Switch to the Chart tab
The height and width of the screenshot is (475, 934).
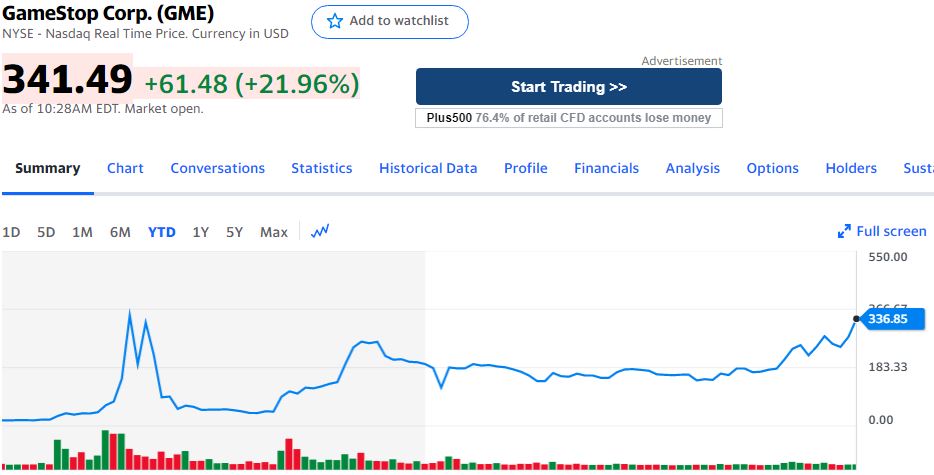coord(125,169)
